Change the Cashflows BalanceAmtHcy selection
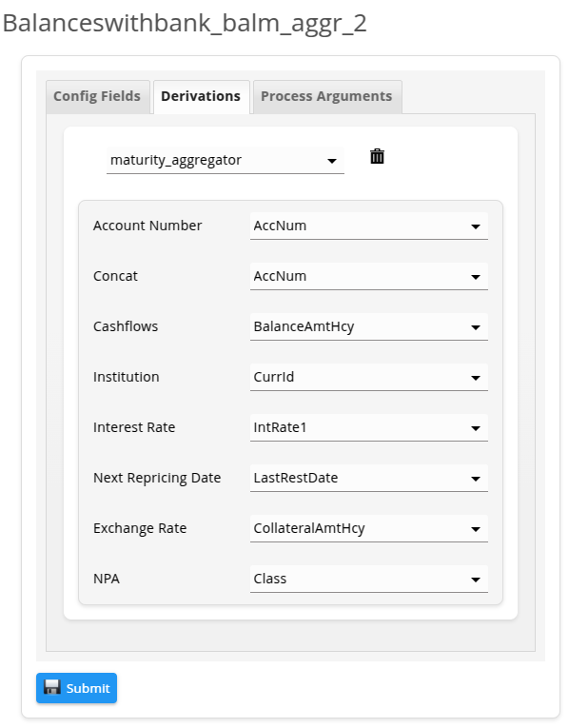 [368, 326]
